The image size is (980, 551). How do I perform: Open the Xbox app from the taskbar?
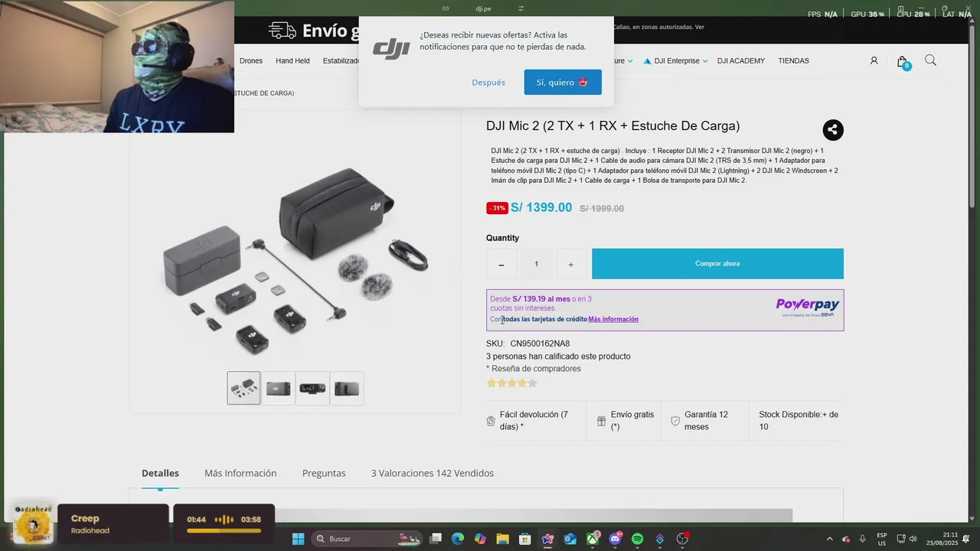593,539
